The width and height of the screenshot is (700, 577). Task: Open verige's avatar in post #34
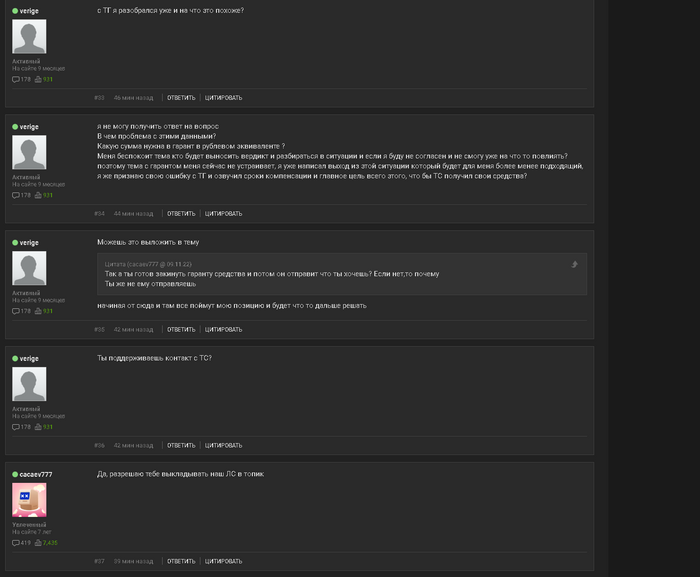coord(29,152)
